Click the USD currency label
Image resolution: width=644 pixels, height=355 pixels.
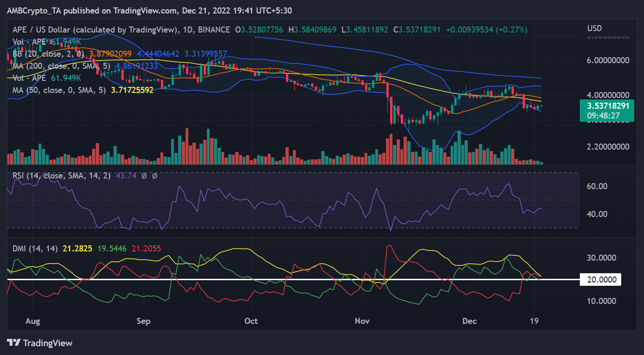(595, 28)
